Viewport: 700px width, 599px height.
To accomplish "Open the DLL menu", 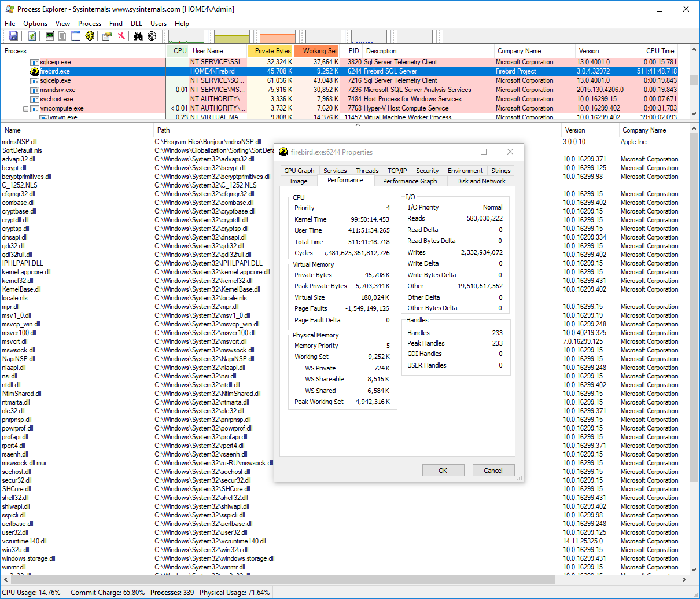I will click(x=137, y=24).
